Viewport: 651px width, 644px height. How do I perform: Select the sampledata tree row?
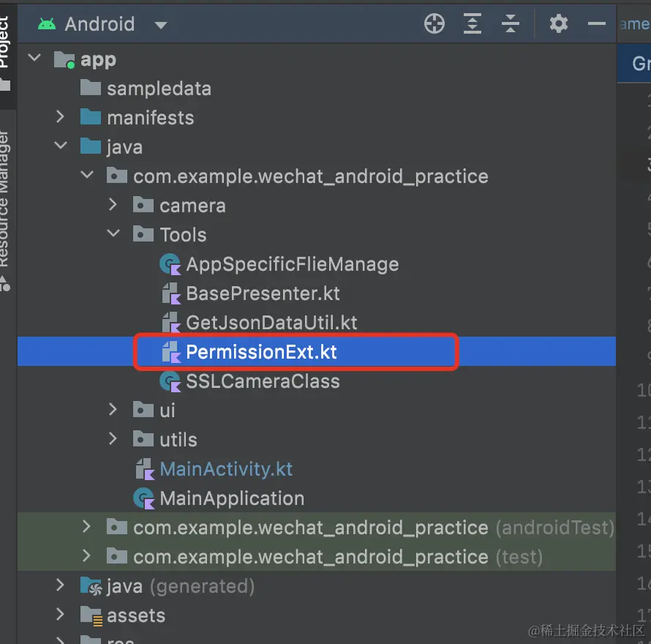tap(317, 89)
